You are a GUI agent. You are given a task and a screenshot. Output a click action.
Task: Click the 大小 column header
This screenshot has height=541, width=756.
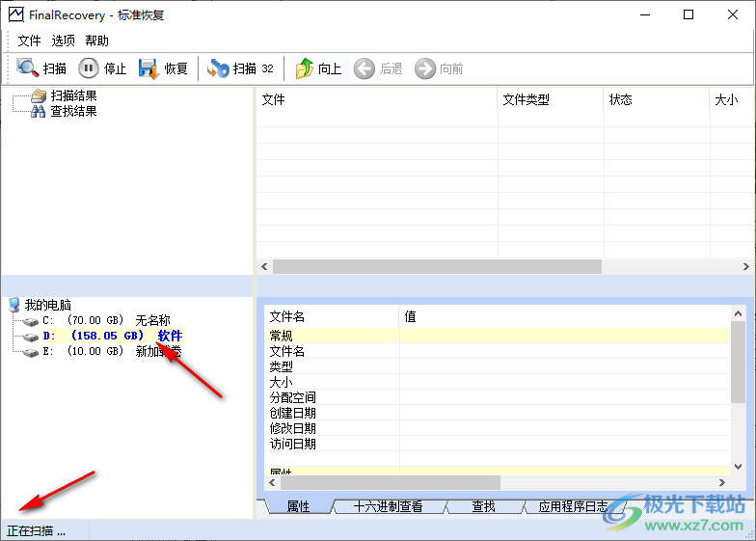730,99
